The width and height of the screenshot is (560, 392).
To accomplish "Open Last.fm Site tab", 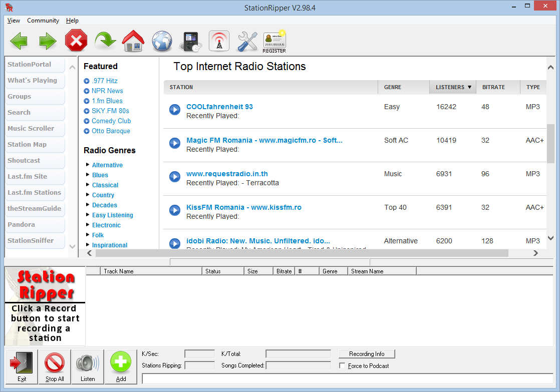I will coord(36,177).
